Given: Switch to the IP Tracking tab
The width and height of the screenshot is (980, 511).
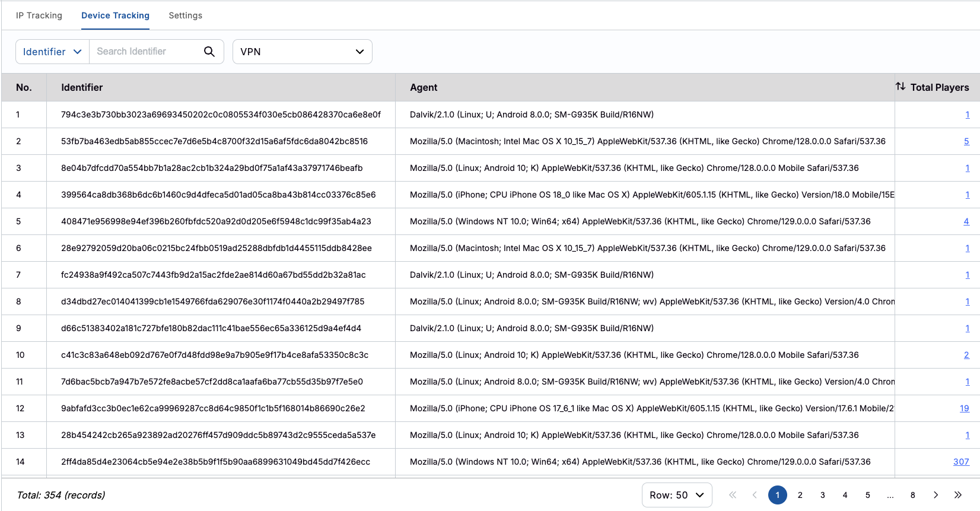Looking at the screenshot, I should pyautogui.click(x=39, y=15).
